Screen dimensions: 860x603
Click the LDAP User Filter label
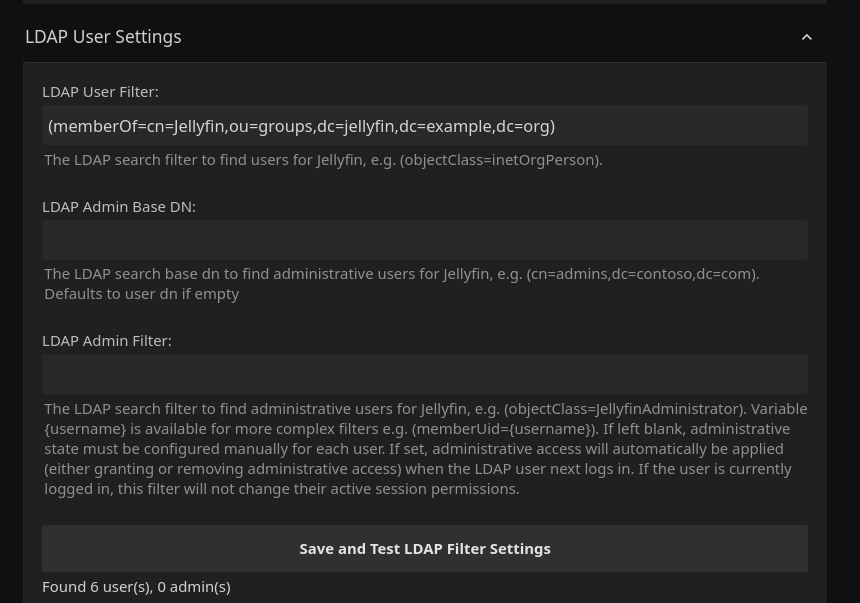coord(100,91)
